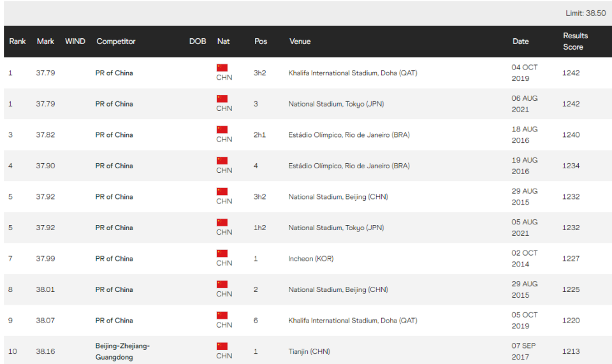Click the China flag in the 19 AUG 2016 row
The height and width of the screenshot is (364, 612).
222,161
